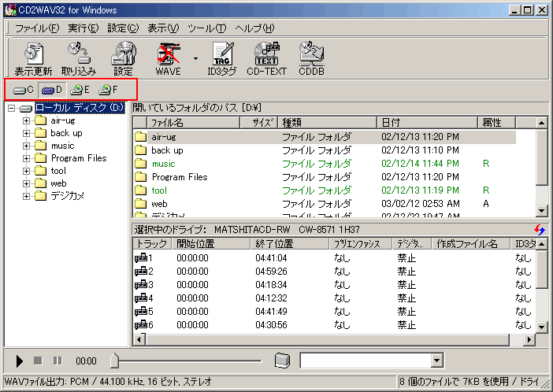
Task: Switch to drive E button
Action: coord(80,90)
